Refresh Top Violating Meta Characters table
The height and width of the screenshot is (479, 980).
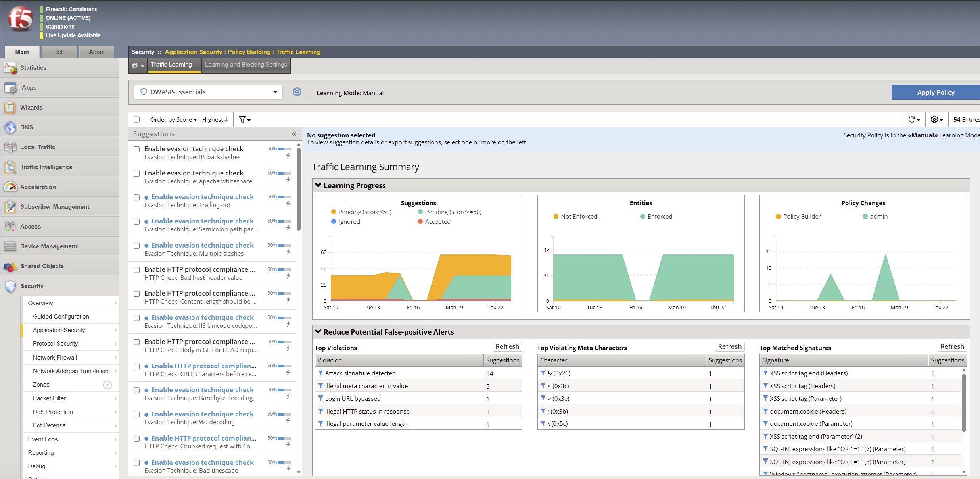730,346
